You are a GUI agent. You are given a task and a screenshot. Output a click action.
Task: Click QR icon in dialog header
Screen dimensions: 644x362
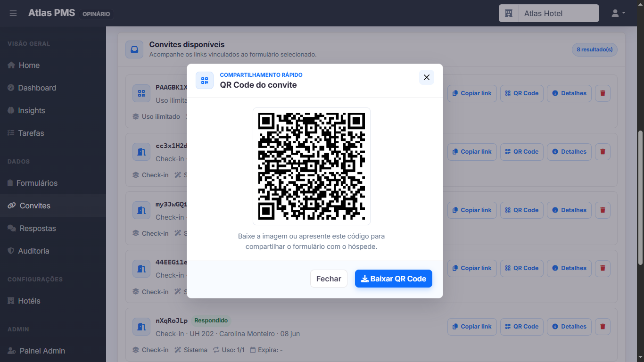click(x=205, y=80)
